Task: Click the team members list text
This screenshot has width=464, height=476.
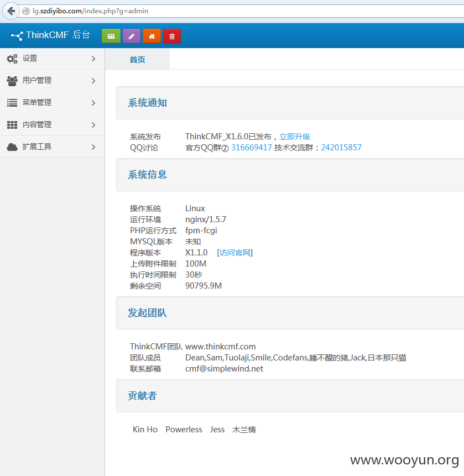Action: click(x=296, y=358)
